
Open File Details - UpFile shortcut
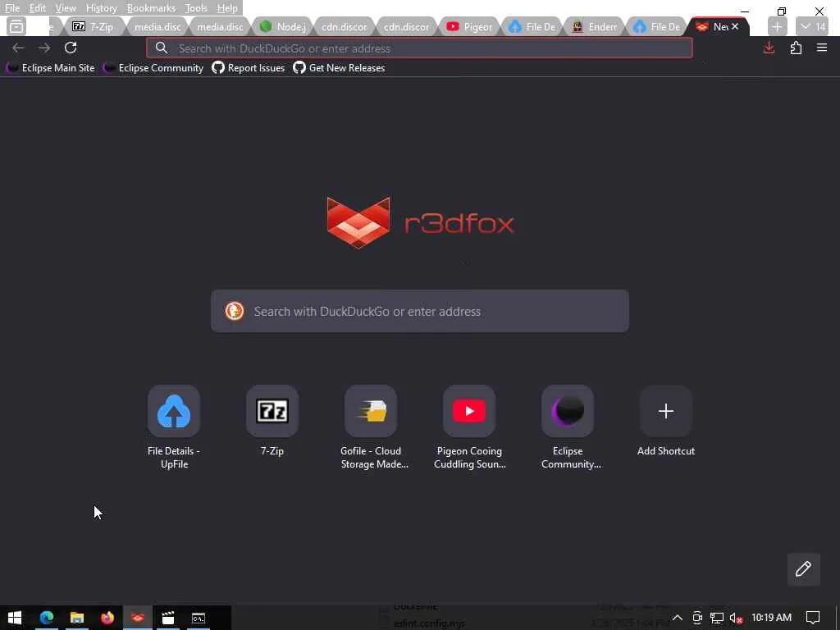pyautogui.click(x=174, y=427)
